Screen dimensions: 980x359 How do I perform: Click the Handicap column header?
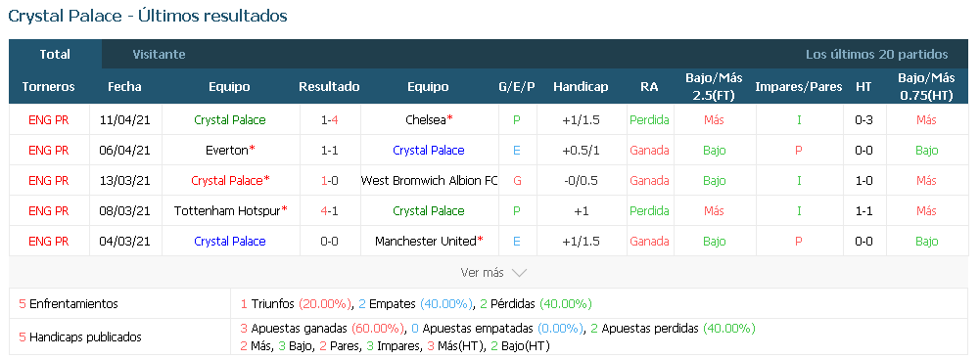[x=581, y=87]
